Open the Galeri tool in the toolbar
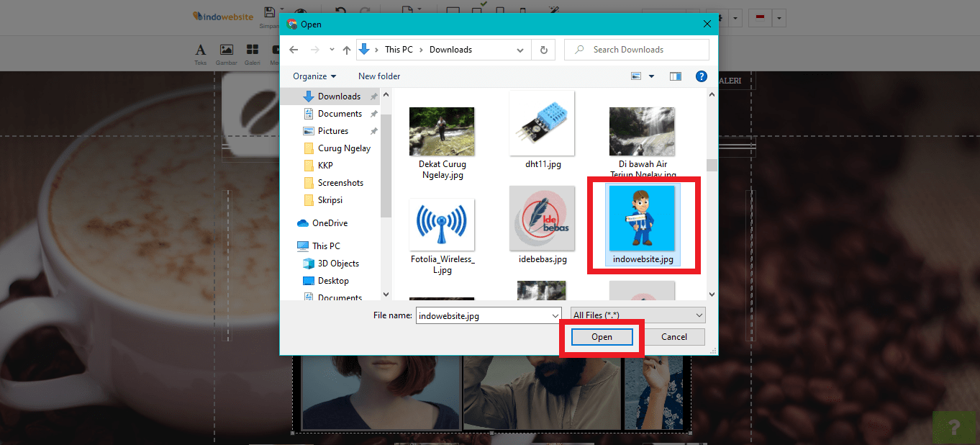Screen dimensions: 980x445 (x=253, y=53)
